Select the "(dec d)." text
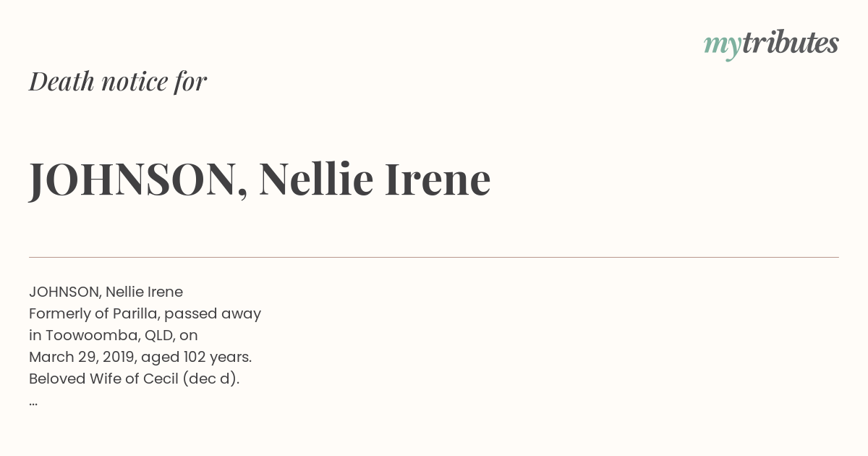Screen dimensions: 868x456 tap(211, 379)
